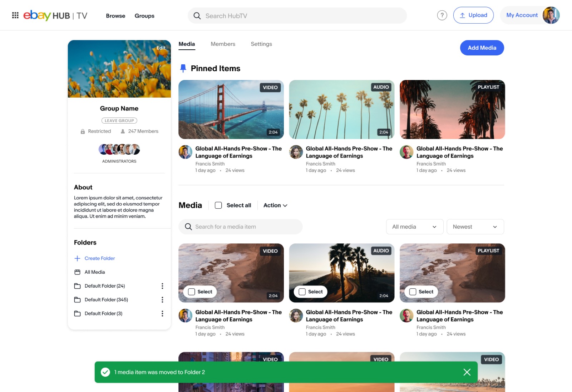Click the LEAVE GROUP button
Screen dimensions: 572x392
click(x=119, y=121)
